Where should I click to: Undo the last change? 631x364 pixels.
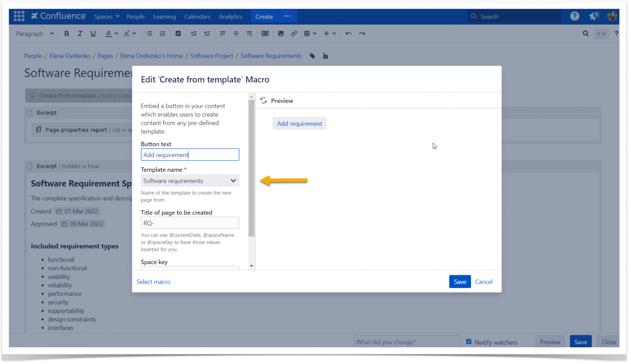(348, 33)
